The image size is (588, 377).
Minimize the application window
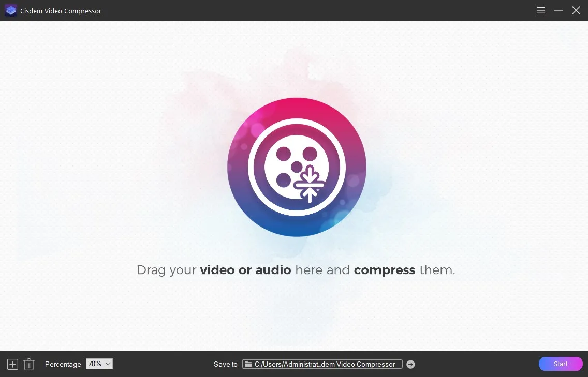tap(558, 10)
